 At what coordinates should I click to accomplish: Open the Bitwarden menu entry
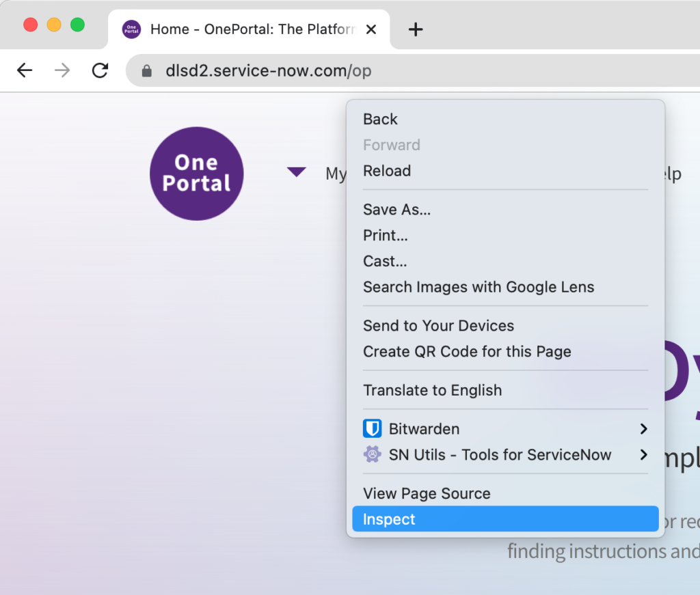coord(505,428)
